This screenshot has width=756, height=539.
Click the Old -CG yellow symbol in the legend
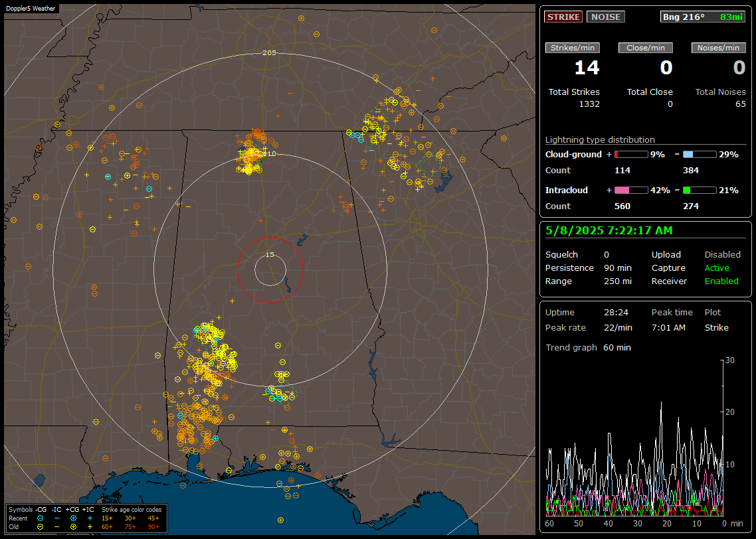41,527
